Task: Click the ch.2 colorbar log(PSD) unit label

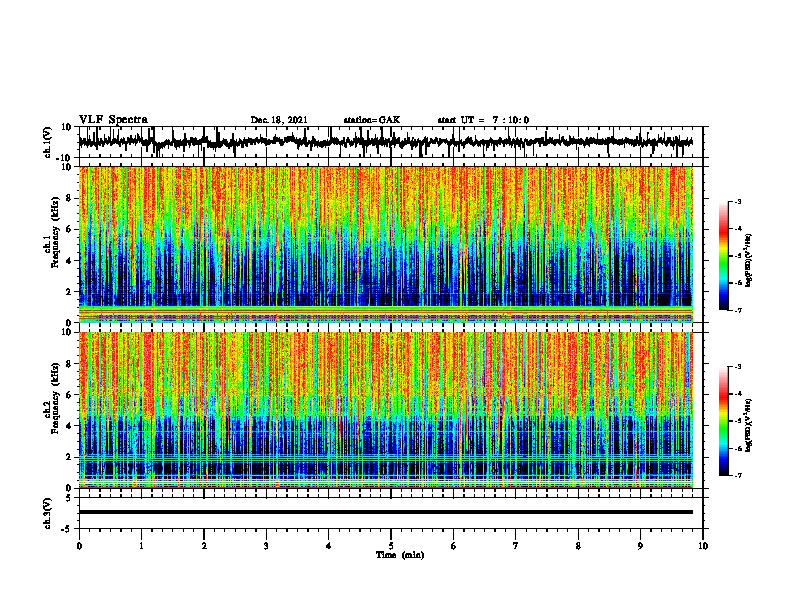Action: (749, 425)
